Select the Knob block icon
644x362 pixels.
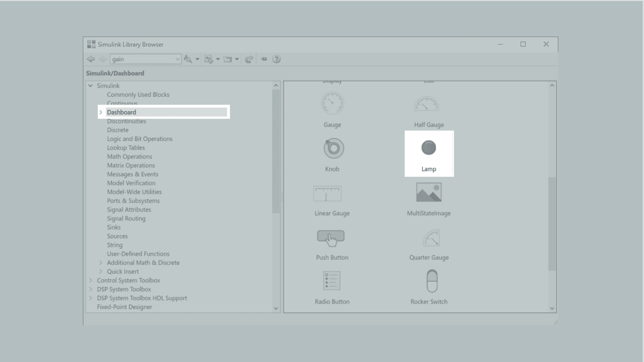pos(333,148)
